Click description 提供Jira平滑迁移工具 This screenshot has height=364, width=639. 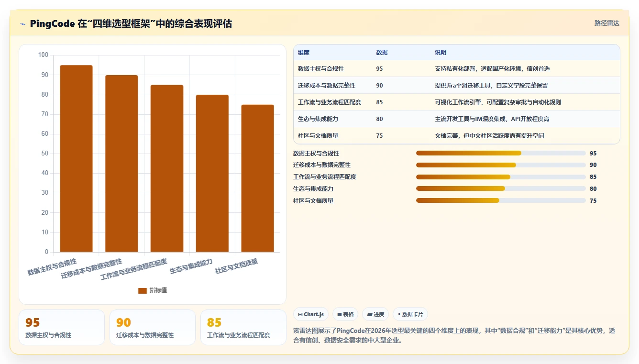[491, 86]
